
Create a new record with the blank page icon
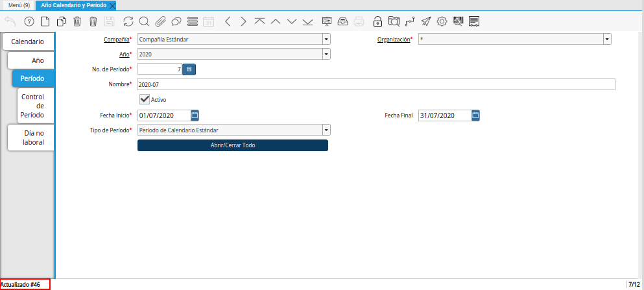(45, 21)
